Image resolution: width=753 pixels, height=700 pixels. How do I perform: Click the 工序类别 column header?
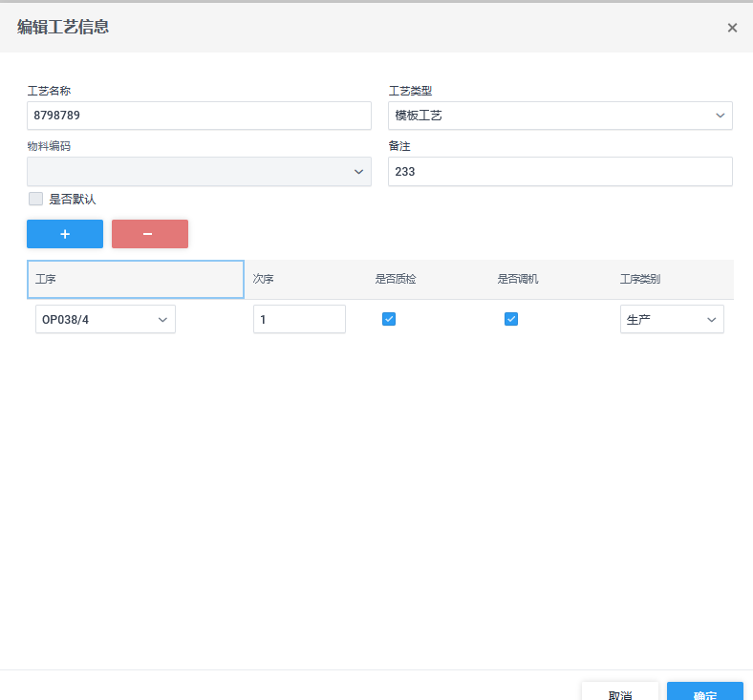[640, 280]
